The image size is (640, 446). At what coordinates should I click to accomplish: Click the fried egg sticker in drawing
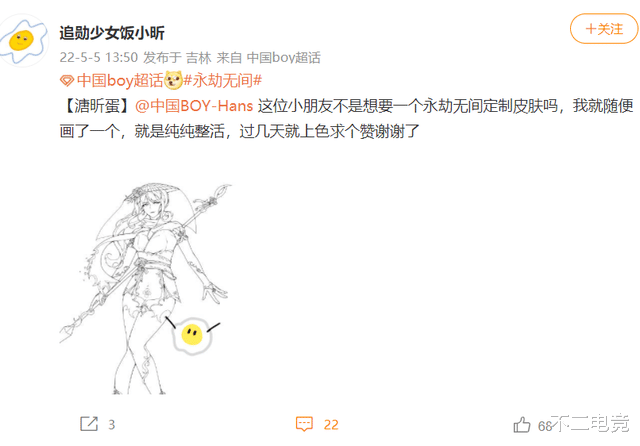(x=192, y=335)
